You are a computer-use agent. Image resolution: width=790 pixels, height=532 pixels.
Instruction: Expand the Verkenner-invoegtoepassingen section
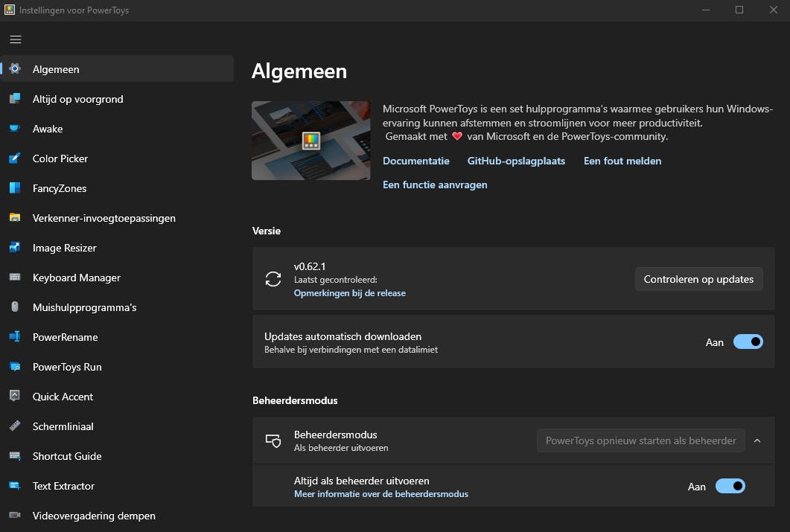15,218
